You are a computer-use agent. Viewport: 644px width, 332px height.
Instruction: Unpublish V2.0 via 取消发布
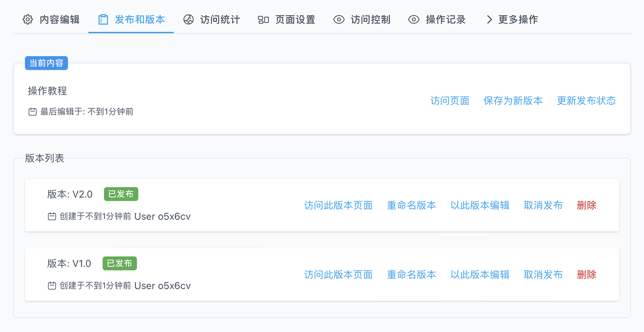pyautogui.click(x=543, y=205)
